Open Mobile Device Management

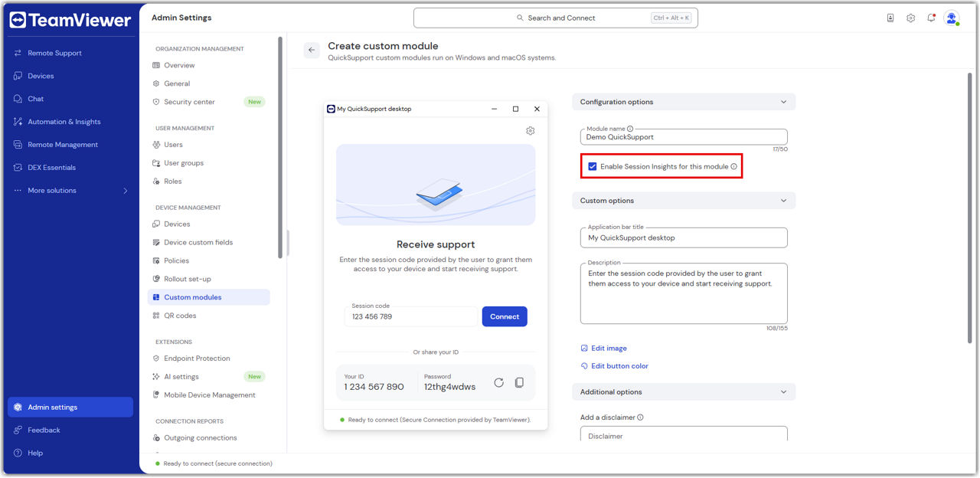coord(208,395)
